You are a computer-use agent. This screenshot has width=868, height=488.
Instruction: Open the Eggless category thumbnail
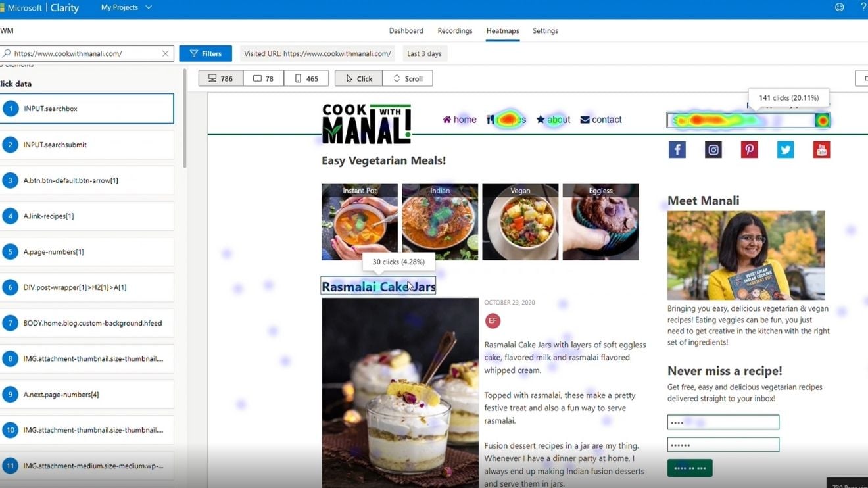tap(600, 222)
